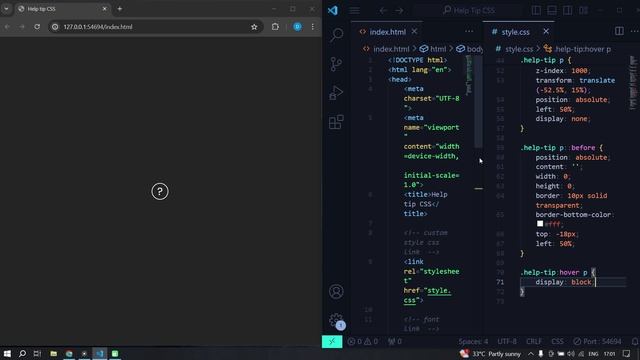Stop Live Server via Port: 54694
This screenshot has width=640, height=360.
597,341
